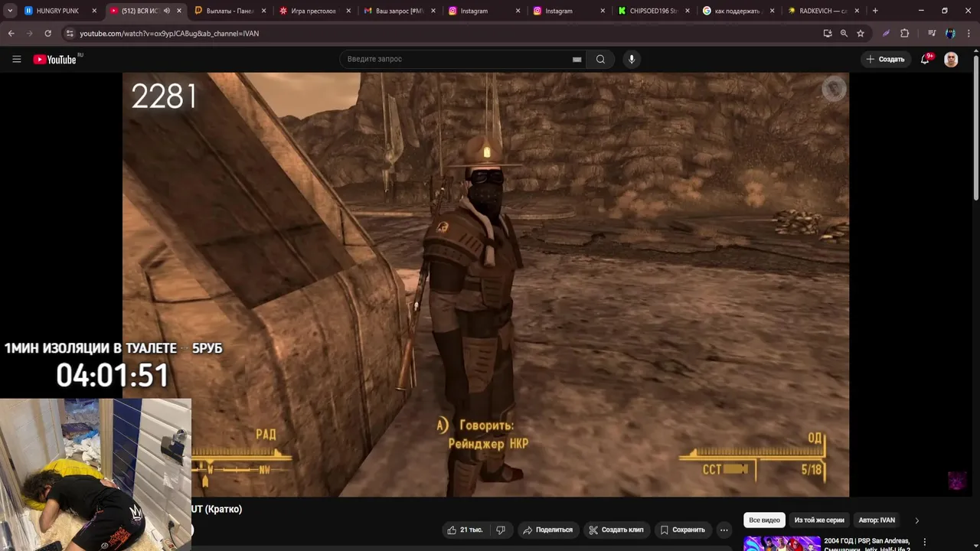Open the Chrome profile avatar

tap(950, 34)
